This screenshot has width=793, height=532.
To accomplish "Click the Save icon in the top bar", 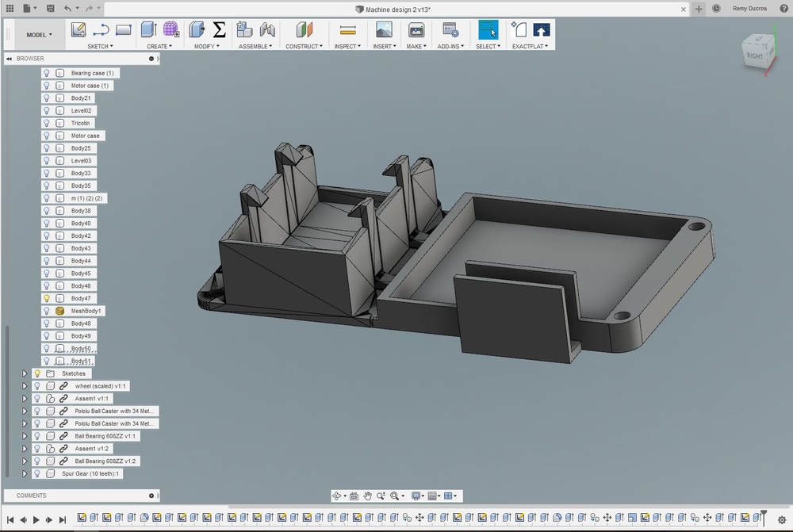I will 51,8.
